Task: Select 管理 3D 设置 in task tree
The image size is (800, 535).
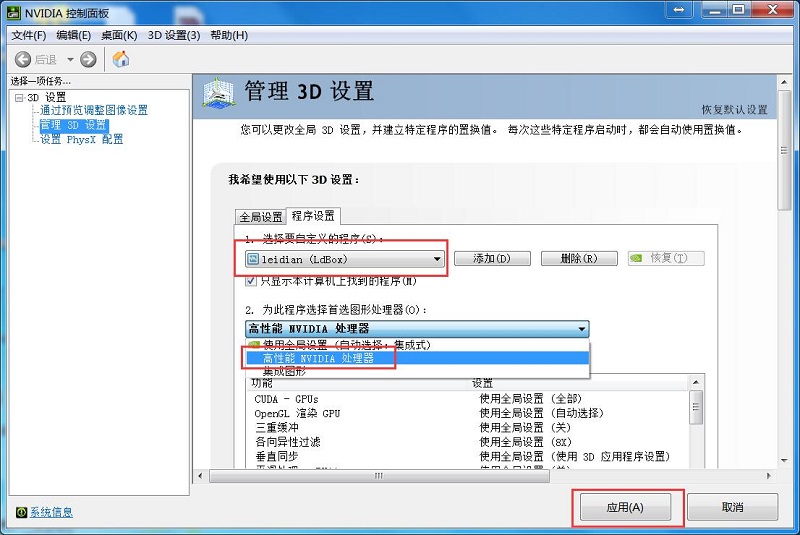Action: (73, 125)
